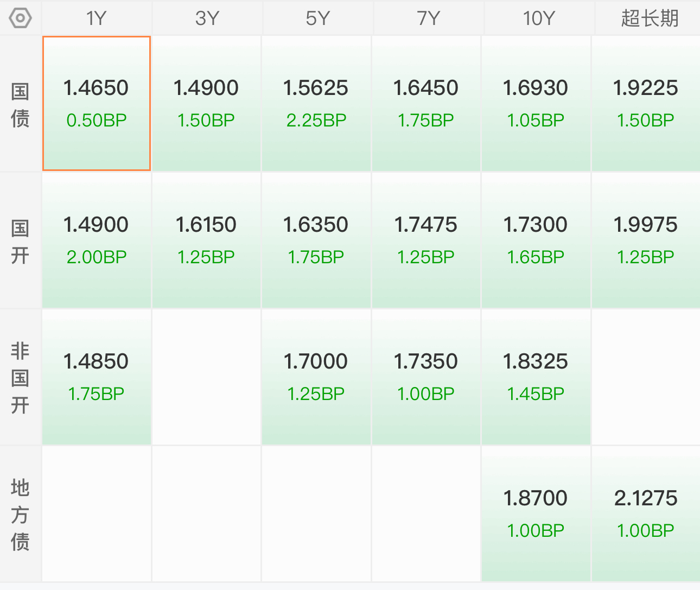Open the hexagon settings icon
The height and width of the screenshot is (590, 700).
tap(20, 18)
